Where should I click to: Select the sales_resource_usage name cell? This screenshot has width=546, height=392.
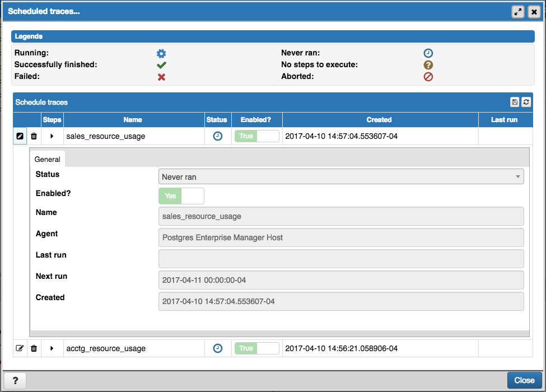point(134,136)
